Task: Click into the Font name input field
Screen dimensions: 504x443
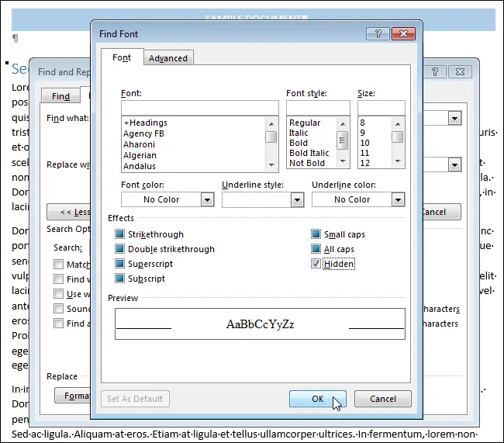Action: tap(199, 108)
